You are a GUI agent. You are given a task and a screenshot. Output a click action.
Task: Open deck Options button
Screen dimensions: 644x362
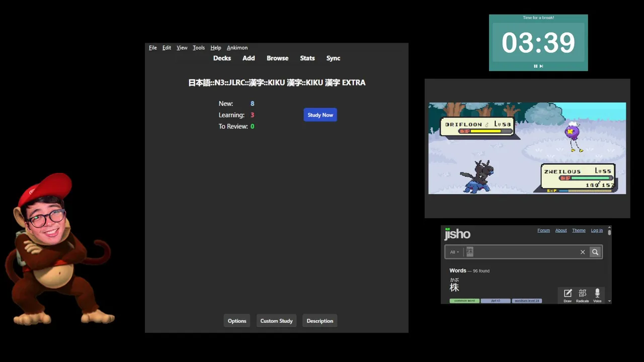click(x=237, y=321)
